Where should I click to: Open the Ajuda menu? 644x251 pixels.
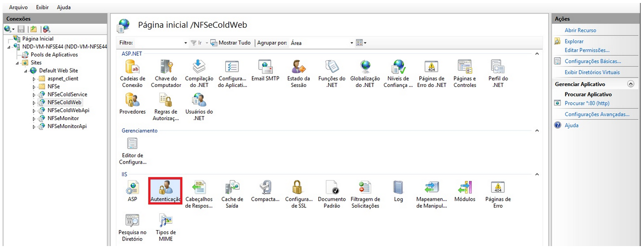click(x=63, y=7)
